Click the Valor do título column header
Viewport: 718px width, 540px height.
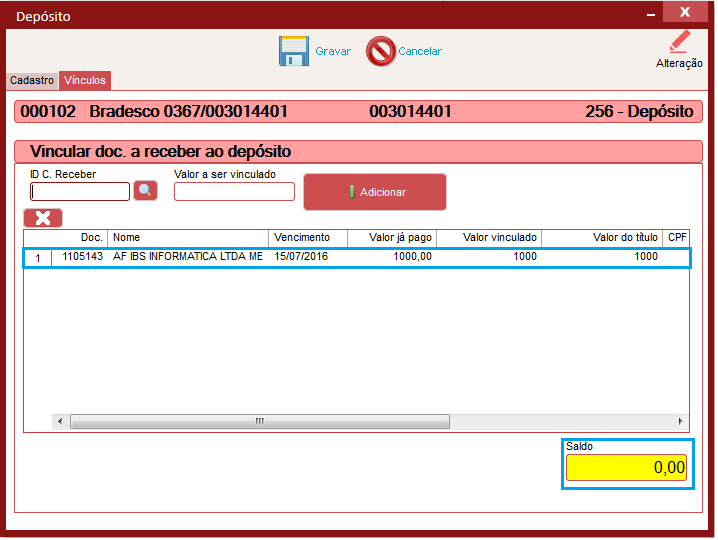point(602,238)
